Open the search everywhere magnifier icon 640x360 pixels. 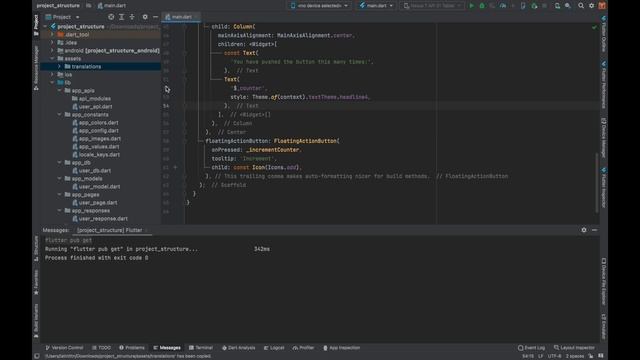point(581,6)
